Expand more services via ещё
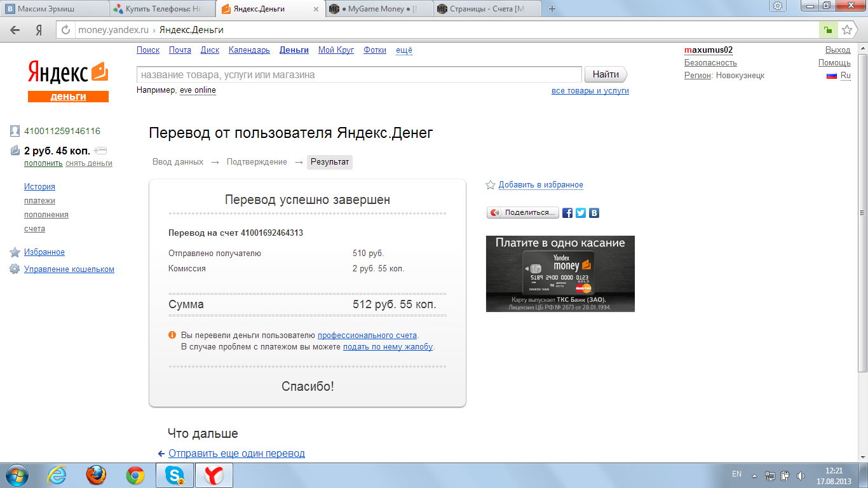Image resolution: width=868 pixels, height=488 pixels. point(403,50)
